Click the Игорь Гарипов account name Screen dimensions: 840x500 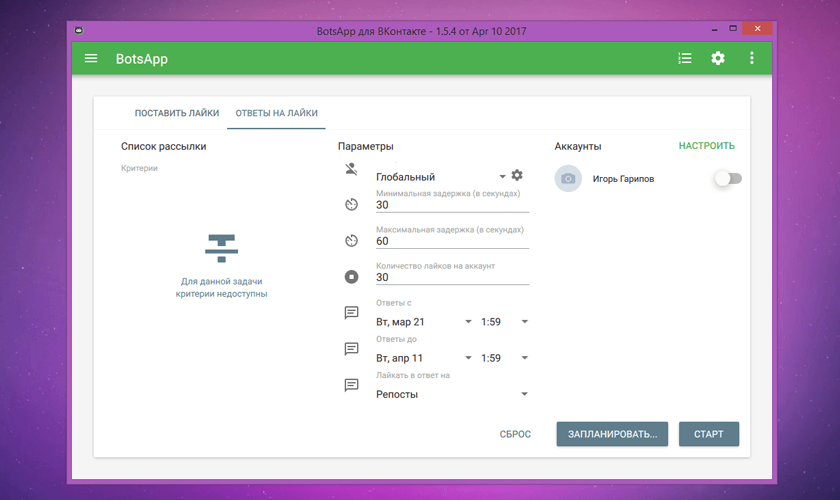coord(623,179)
